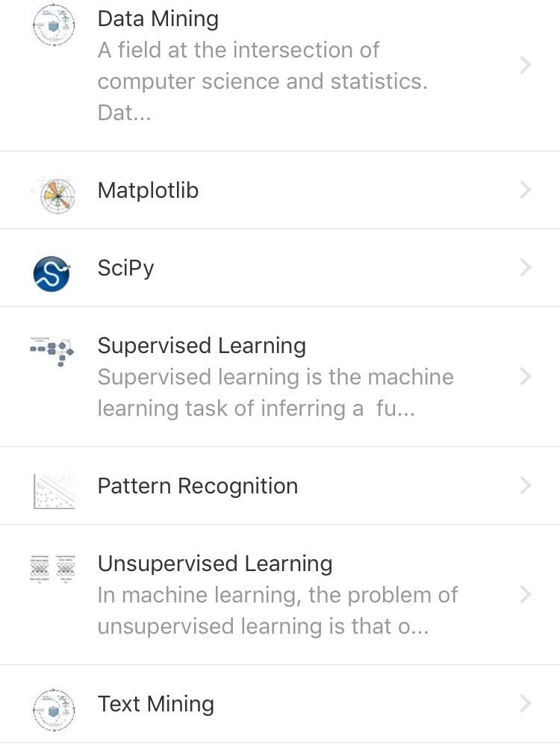The width and height of the screenshot is (560, 748).
Task: Choose the Pattern Recognition title
Action: pos(198,486)
